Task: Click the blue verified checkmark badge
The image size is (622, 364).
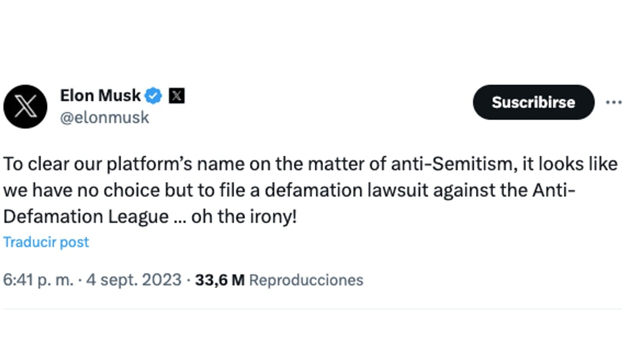Action: click(x=153, y=96)
